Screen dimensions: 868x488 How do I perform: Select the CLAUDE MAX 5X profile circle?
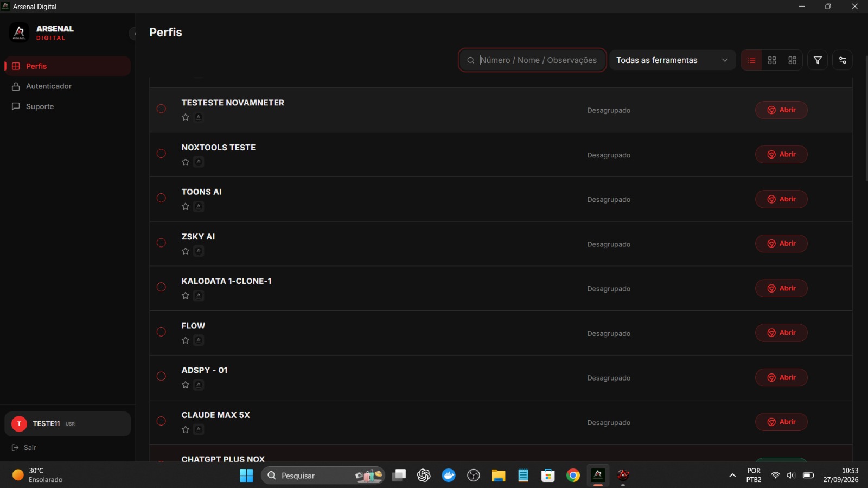(x=161, y=421)
